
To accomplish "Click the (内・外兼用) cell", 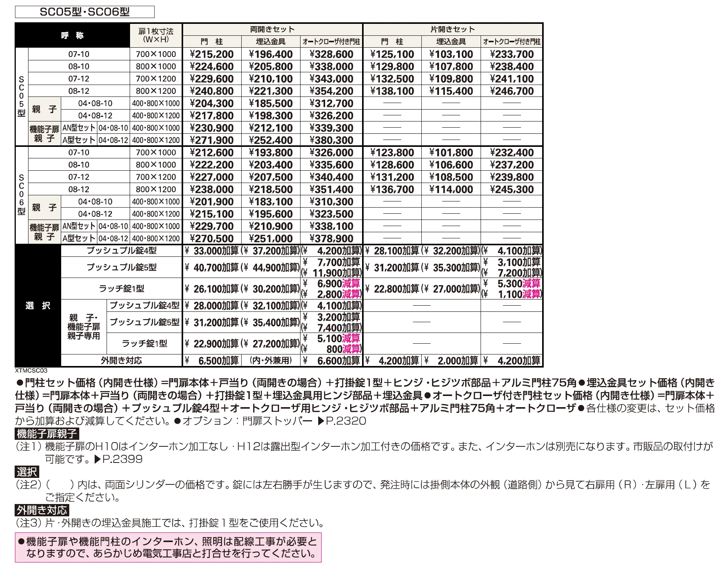I will 271,361.
